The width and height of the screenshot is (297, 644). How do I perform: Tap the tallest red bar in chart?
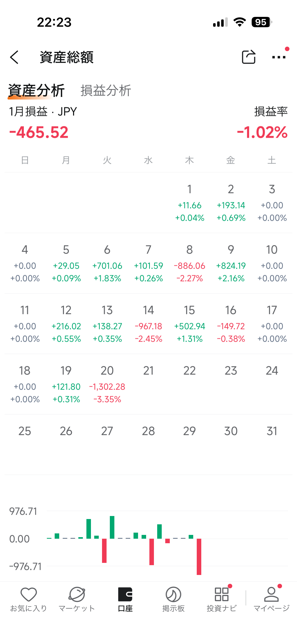(x=199, y=556)
